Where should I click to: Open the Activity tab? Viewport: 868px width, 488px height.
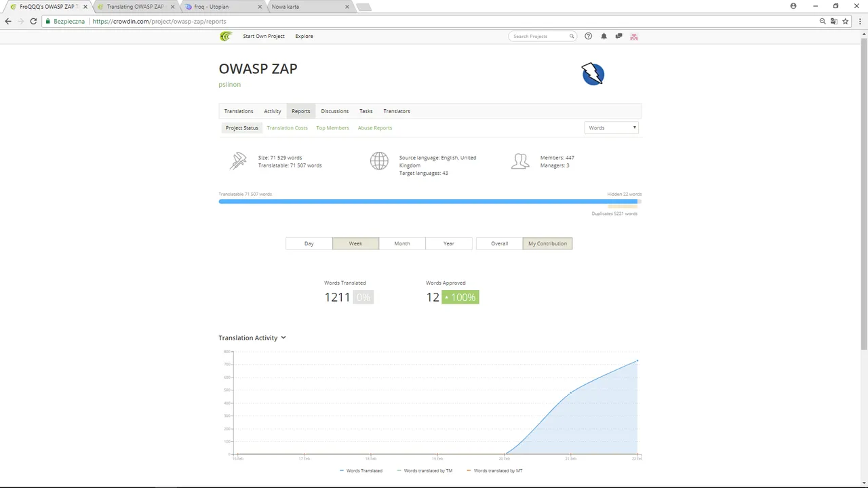273,111
